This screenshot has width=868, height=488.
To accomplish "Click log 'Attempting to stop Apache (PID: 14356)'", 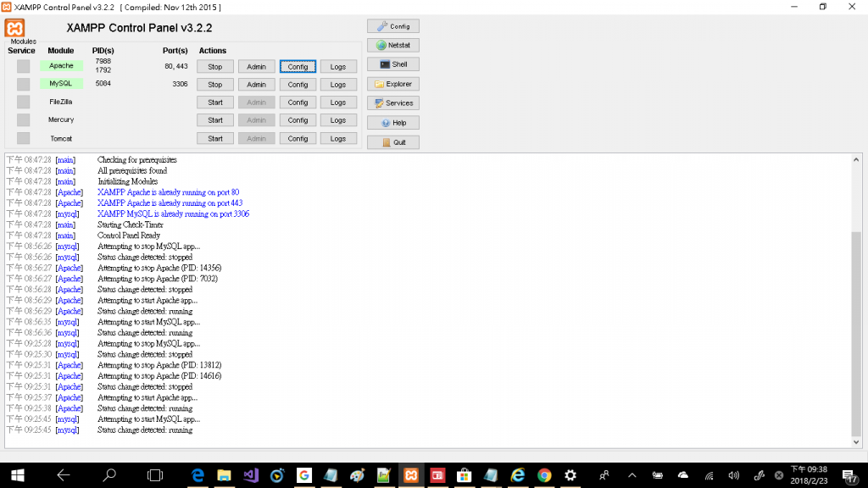I will coord(159,268).
